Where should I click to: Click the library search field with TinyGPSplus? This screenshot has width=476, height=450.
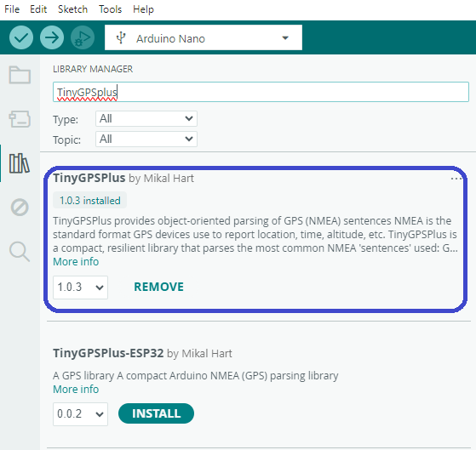click(x=261, y=92)
